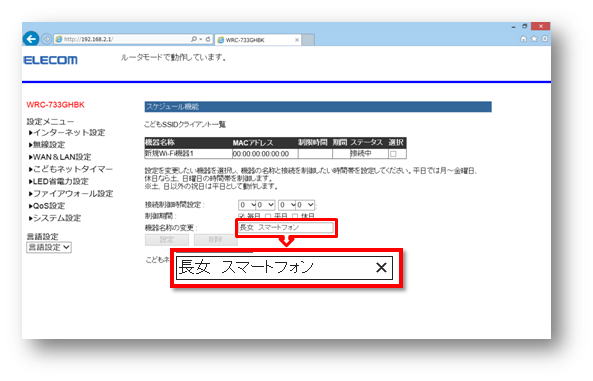
Task: Click the MAC address 00:00:00:00:00:00
Action: tap(261, 154)
